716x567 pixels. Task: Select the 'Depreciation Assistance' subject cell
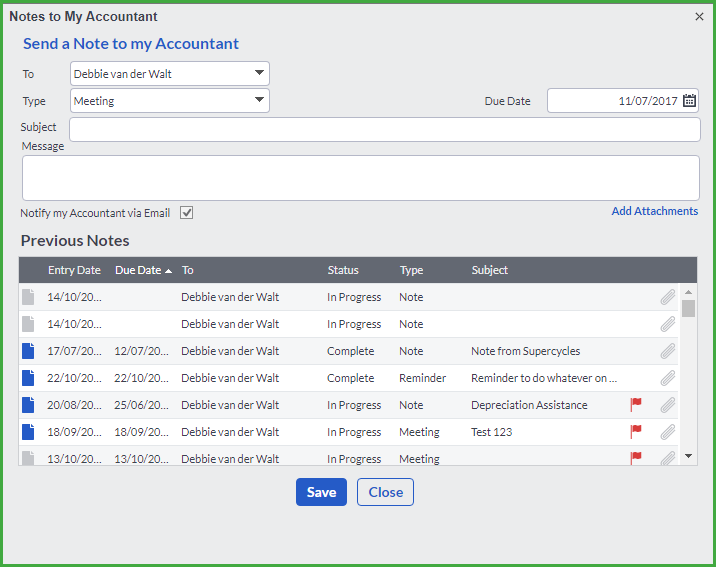[x=529, y=404]
